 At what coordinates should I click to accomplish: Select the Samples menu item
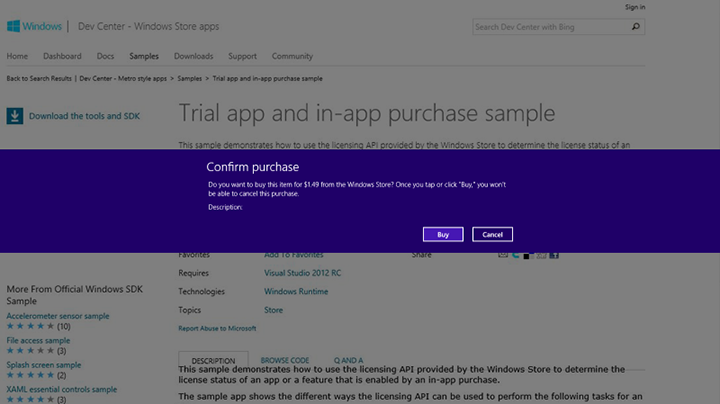144,56
